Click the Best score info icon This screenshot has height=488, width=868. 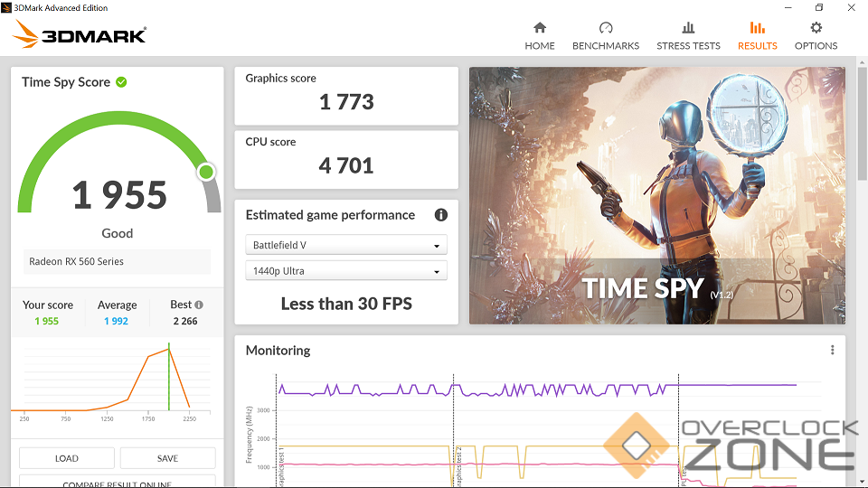point(199,305)
